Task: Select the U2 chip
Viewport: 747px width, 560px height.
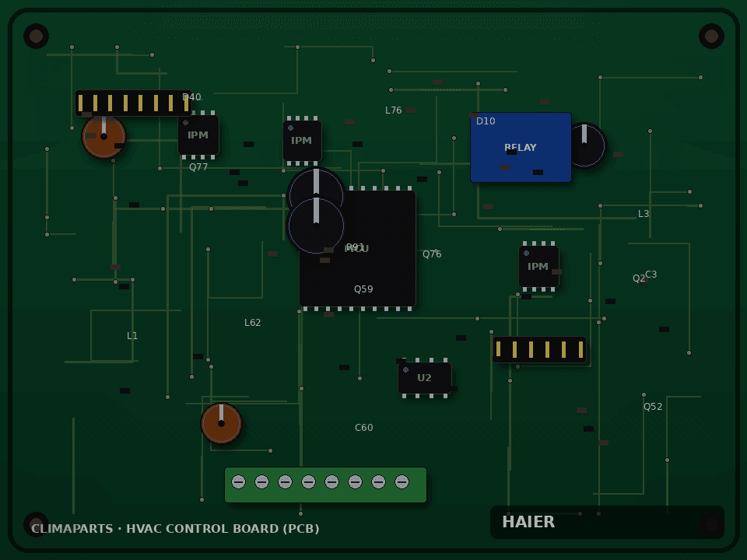Action: [425, 378]
